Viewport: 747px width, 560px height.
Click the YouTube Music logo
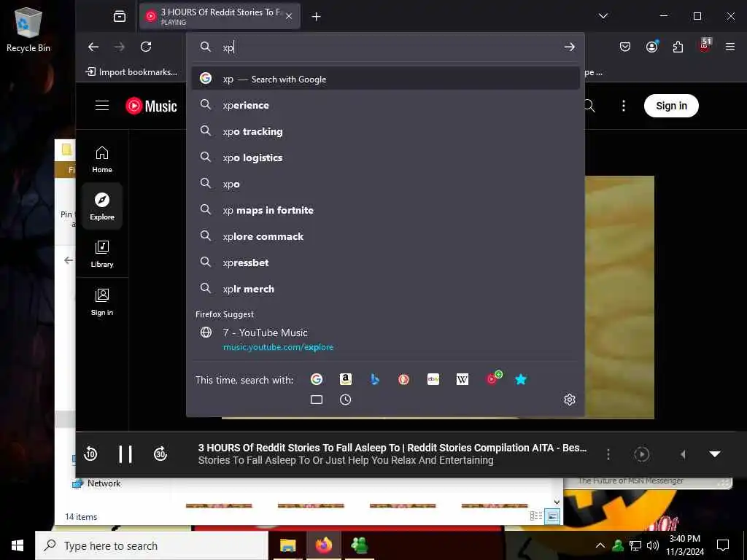152,106
